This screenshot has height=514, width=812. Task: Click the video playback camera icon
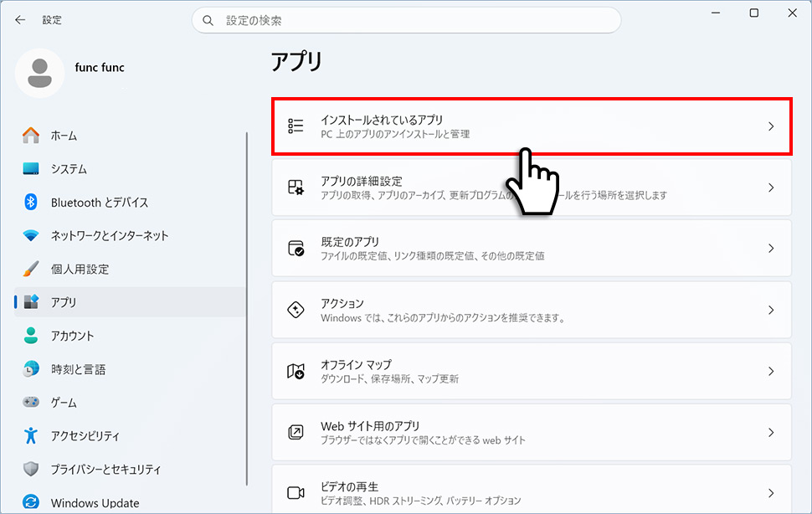click(x=296, y=493)
